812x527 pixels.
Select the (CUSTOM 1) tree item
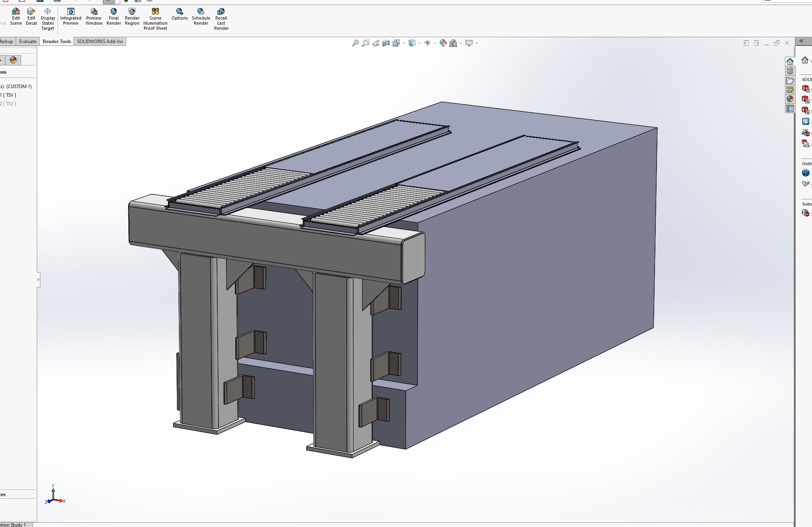pyautogui.click(x=19, y=87)
